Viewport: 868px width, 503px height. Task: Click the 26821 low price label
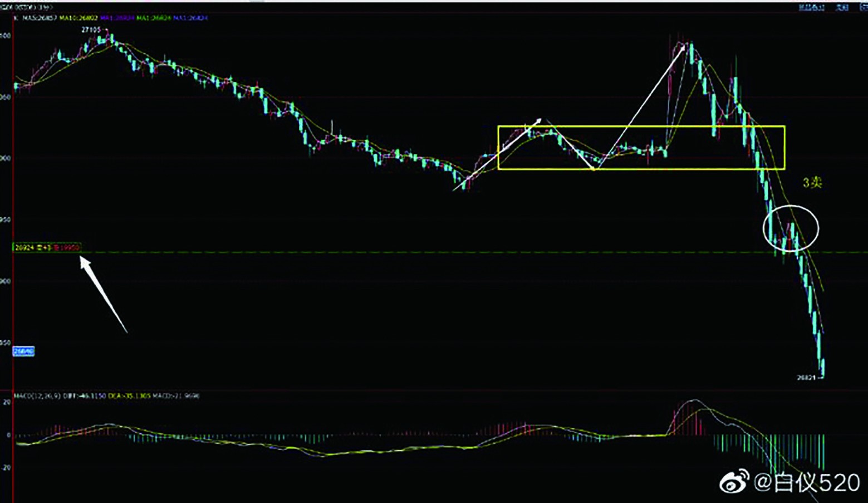tap(806, 378)
